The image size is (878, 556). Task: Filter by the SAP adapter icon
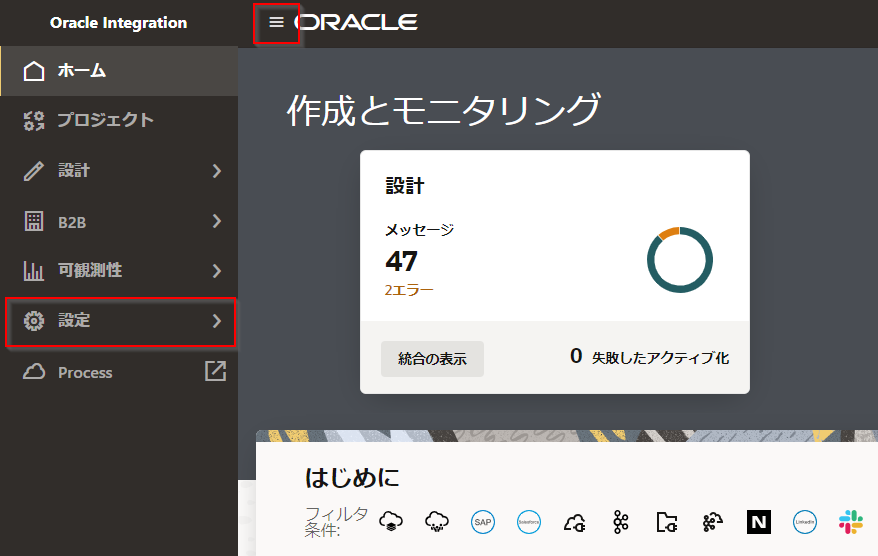483,521
